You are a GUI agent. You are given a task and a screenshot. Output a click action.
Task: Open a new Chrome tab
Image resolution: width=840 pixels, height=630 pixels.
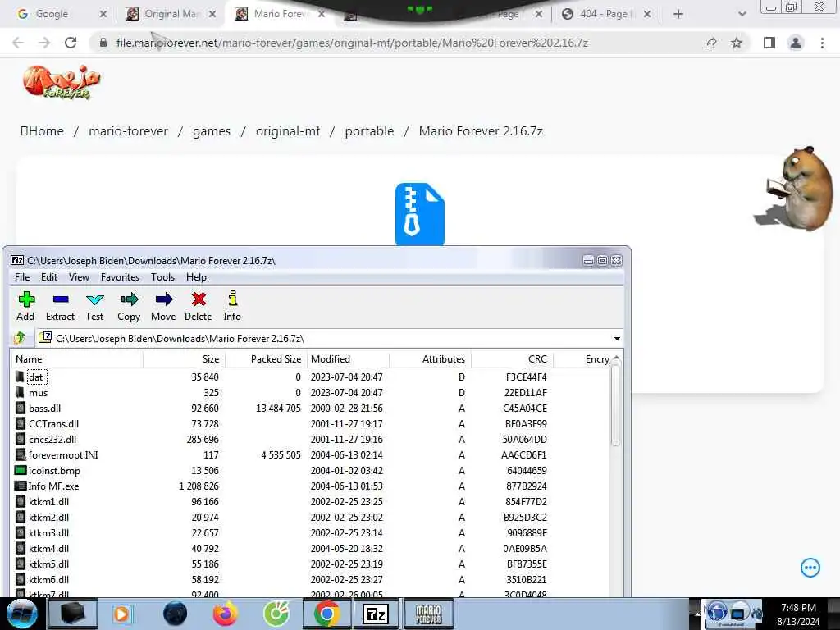coord(678,14)
